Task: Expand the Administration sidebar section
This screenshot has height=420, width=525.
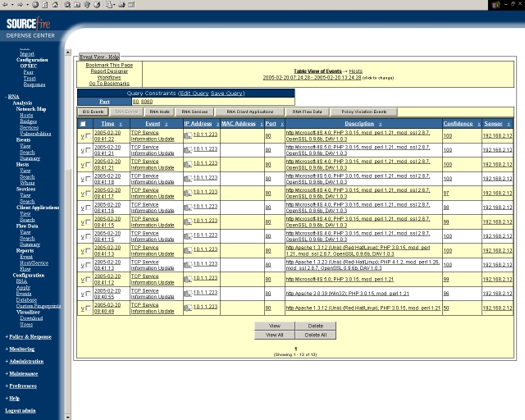Action: 25,362
